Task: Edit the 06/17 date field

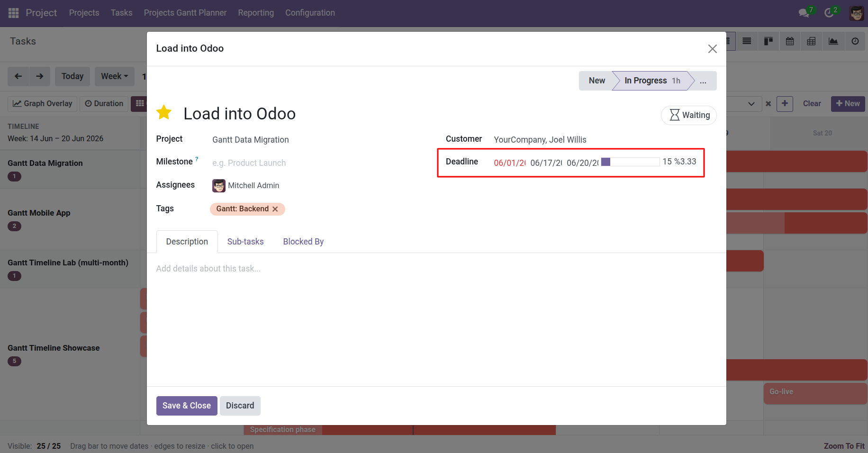Action: (x=546, y=163)
